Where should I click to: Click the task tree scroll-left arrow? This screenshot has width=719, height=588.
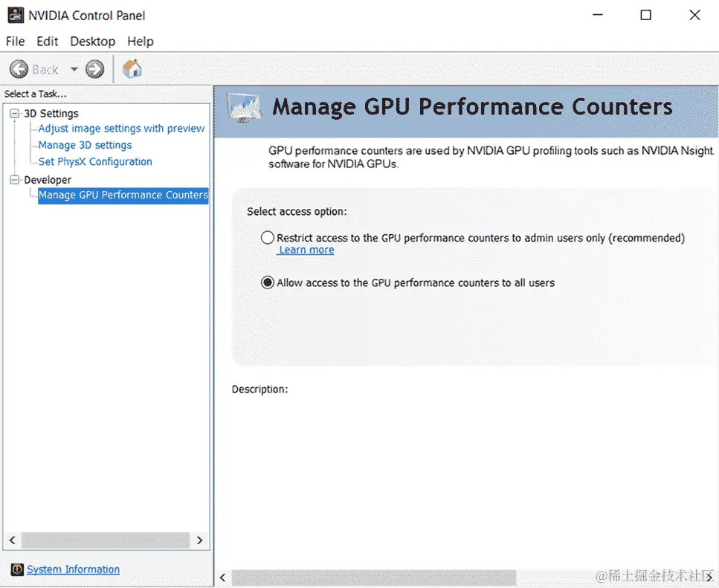tap(13, 540)
